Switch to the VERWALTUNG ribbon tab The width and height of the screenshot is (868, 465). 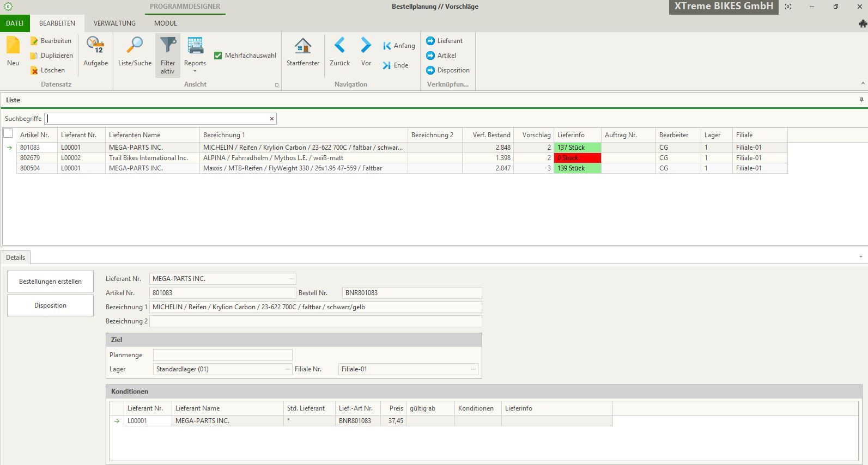[114, 23]
